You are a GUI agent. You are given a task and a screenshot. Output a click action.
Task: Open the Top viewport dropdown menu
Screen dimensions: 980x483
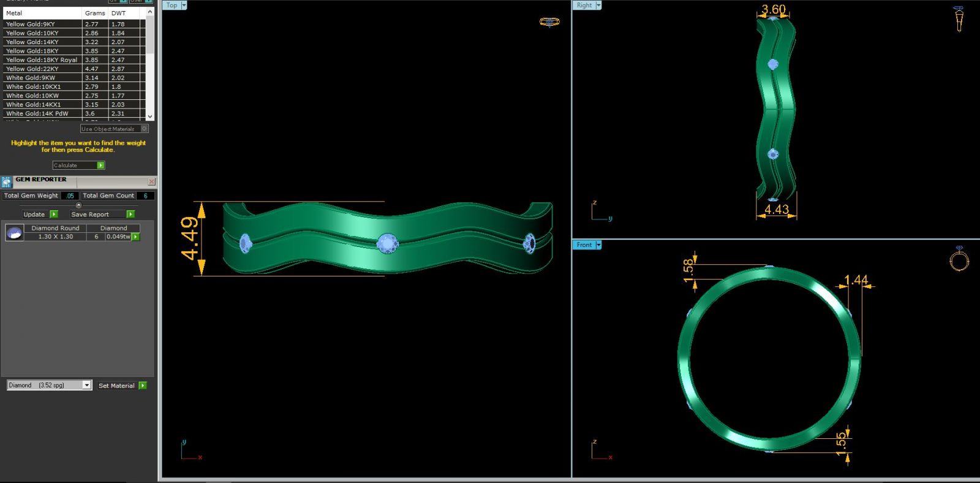pos(184,6)
